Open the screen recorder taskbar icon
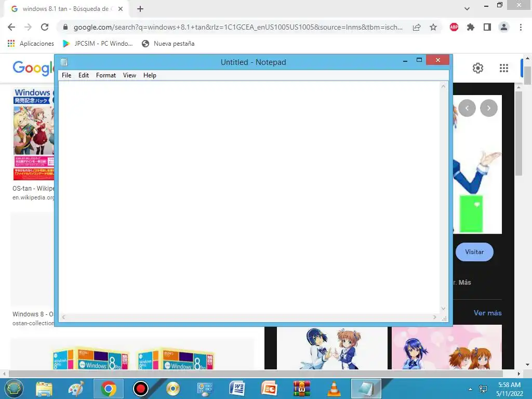The height and width of the screenshot is (399, 532). [140, 389]
